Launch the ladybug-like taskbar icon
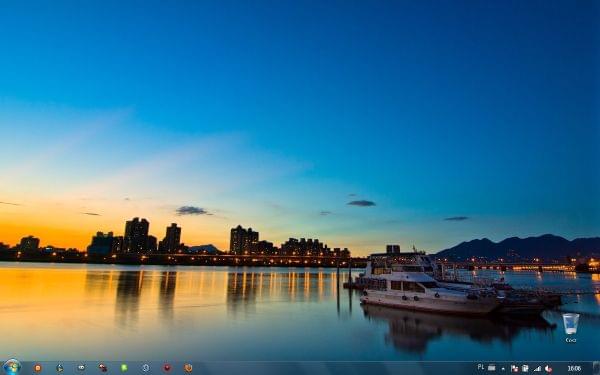 tap(103, 368)
